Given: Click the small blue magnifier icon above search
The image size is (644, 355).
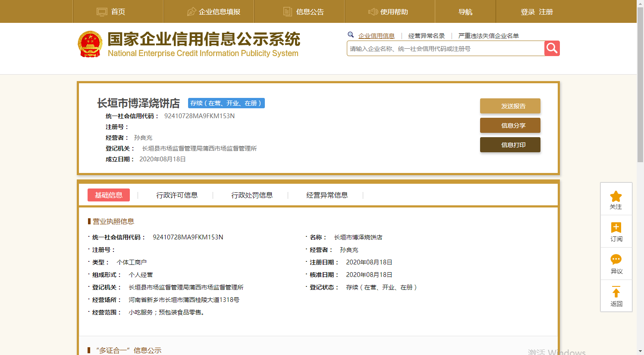Looking at the screenshot, I should [351, 35].
